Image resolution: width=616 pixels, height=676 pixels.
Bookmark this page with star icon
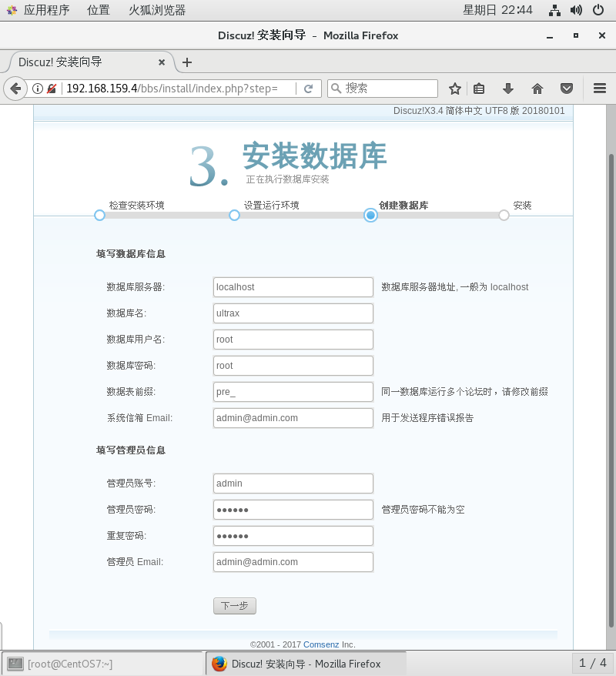[455, 89]
